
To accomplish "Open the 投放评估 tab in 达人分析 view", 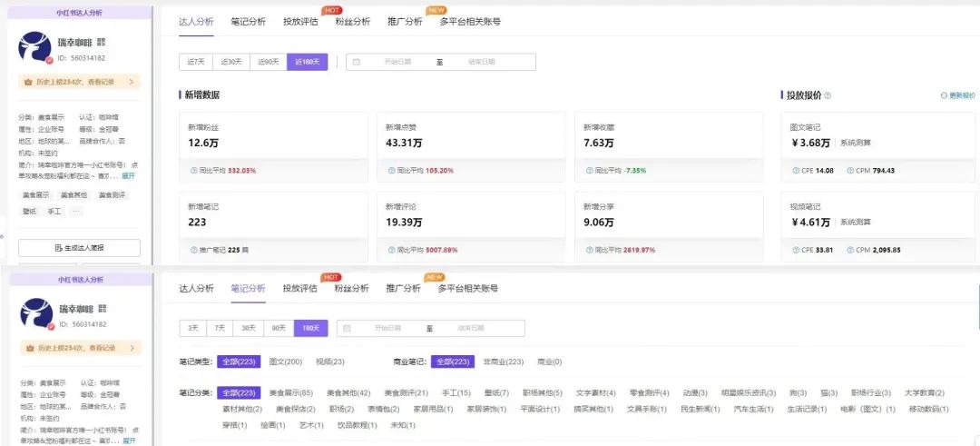I will tap(300, 22).
